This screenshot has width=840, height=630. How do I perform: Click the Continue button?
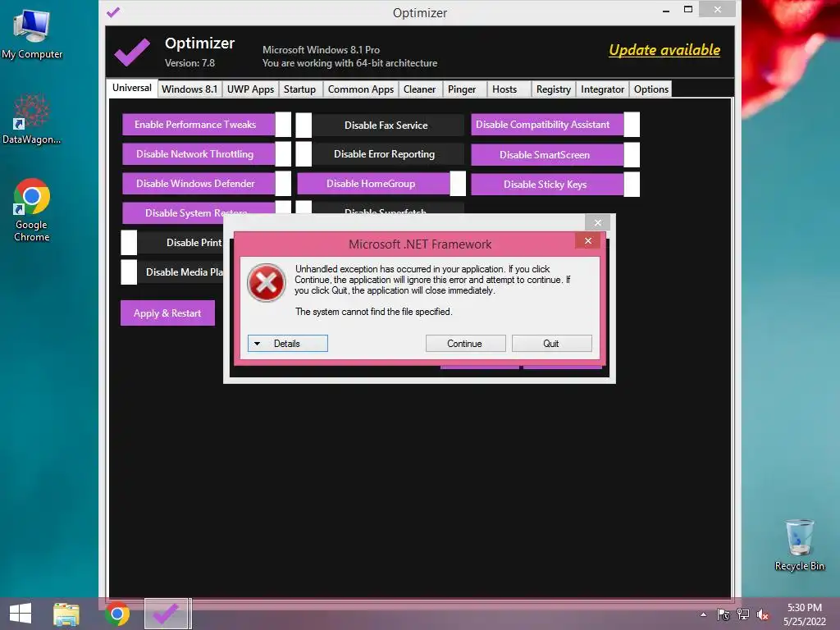coord(465,344)
